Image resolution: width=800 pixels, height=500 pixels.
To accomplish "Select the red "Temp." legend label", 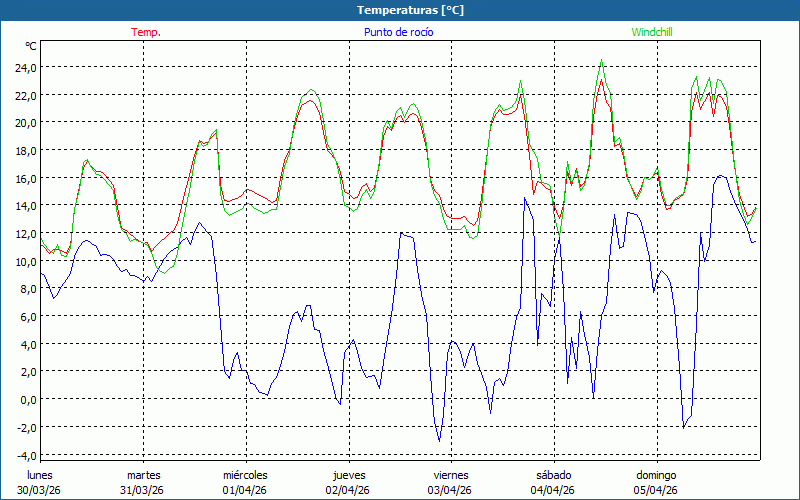I will [x=146, y=32].
